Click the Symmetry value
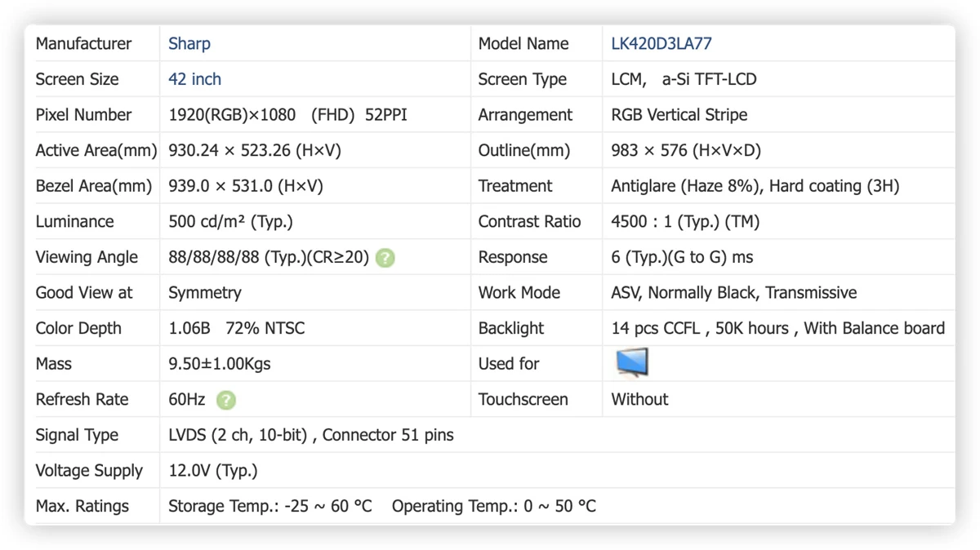The width and height of the screenshot is (980, 550). click(x=205, y=293)
